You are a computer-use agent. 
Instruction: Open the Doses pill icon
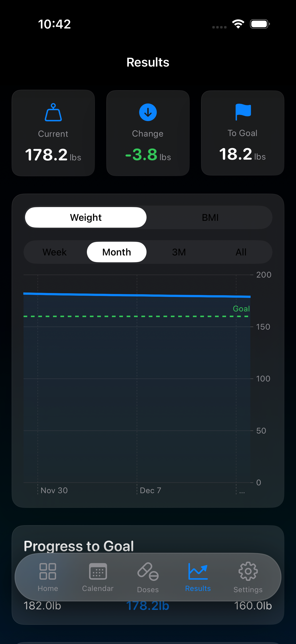click(x=148, y=572)
